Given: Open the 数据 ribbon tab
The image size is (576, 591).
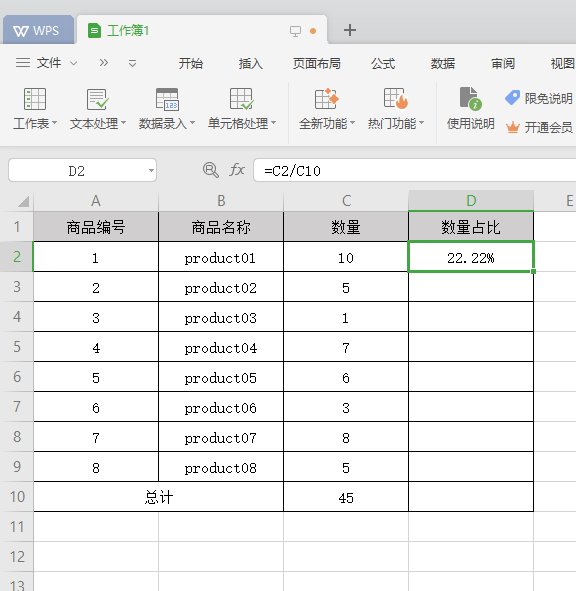Looking at the screenshot, I should (443, 63).
